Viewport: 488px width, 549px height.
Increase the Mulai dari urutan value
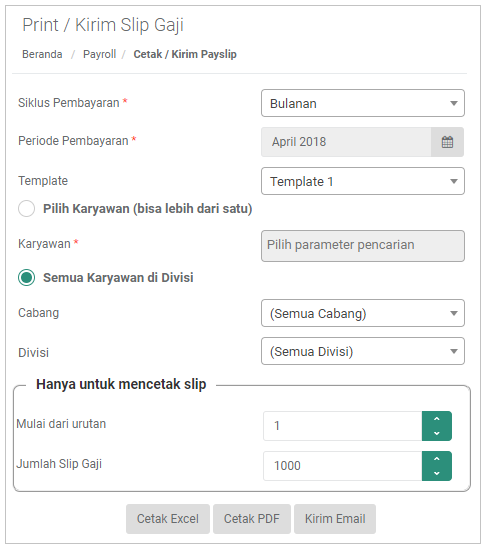pyautogui.click(x=437, y=419)
